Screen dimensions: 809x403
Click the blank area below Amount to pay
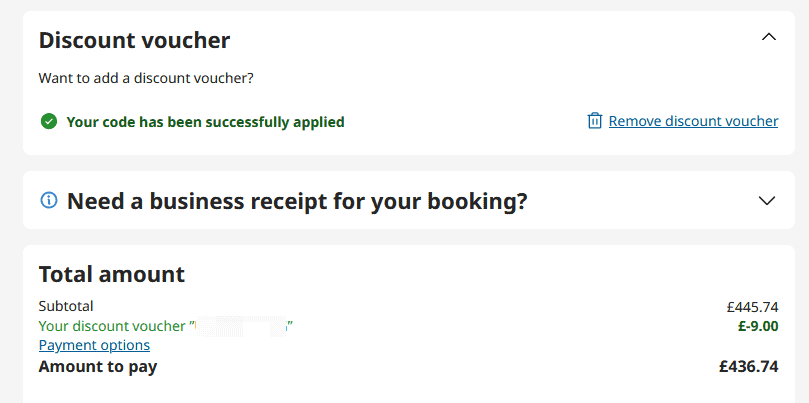400,391
